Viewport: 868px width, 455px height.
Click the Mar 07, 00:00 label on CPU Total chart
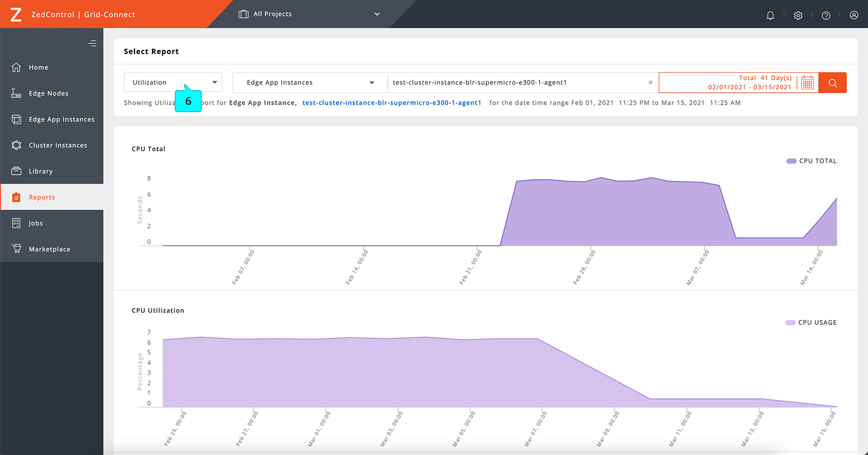coord(698,267)
